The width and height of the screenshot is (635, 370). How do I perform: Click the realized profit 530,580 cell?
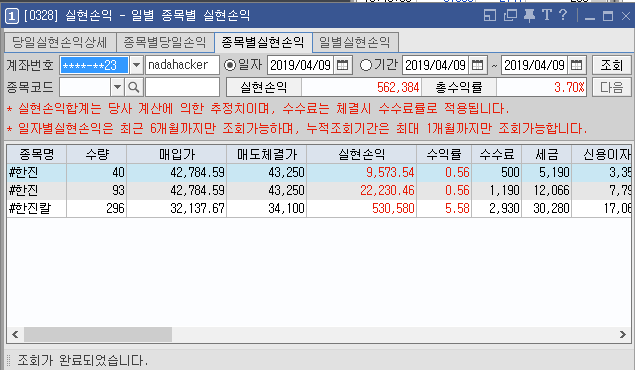pyautogui.click(x=362, y=208)
